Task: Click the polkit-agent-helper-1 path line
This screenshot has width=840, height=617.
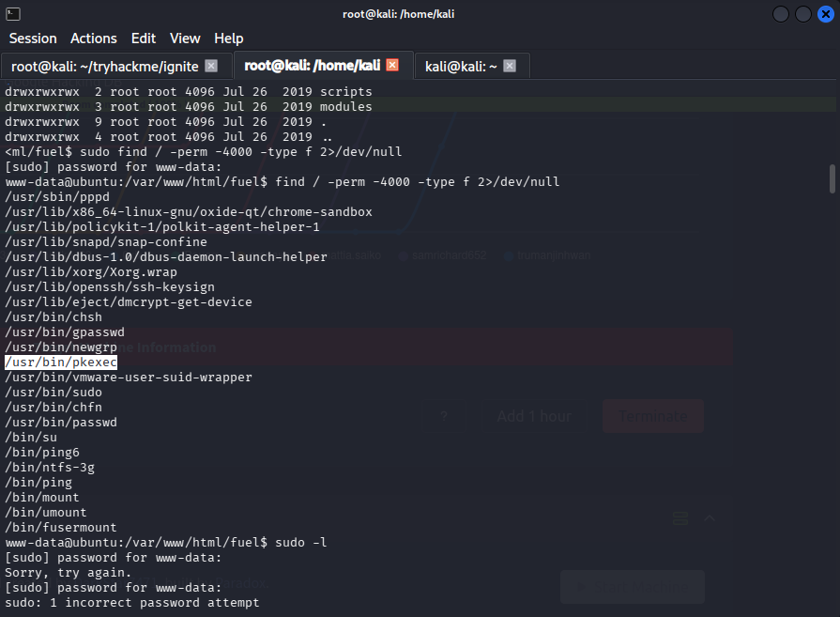Action: [162, 227]
